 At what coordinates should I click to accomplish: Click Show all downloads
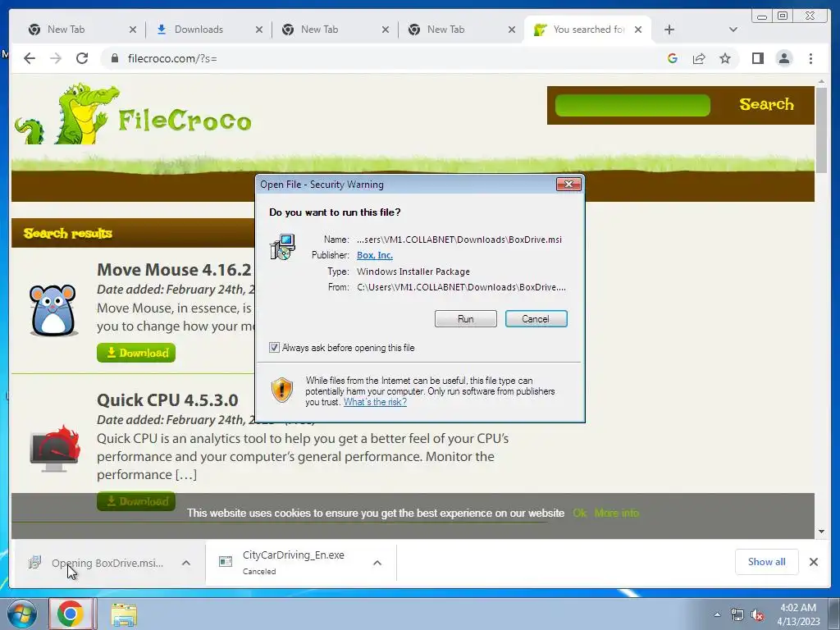(767, 561)
